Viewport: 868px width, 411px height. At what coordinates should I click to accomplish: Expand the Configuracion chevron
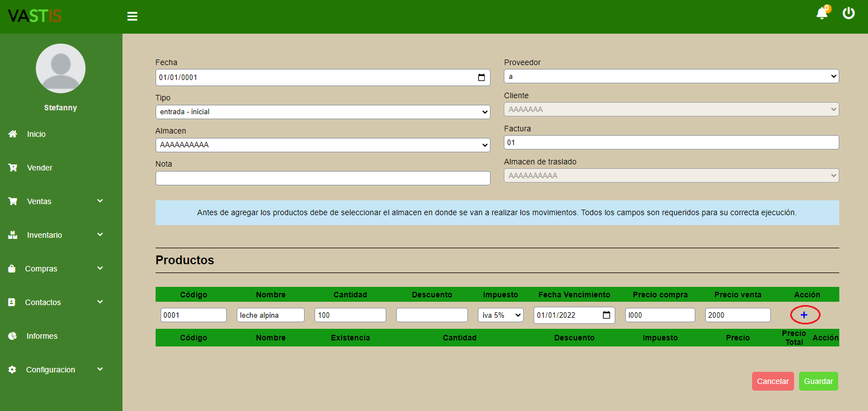(x=100, y=369)
